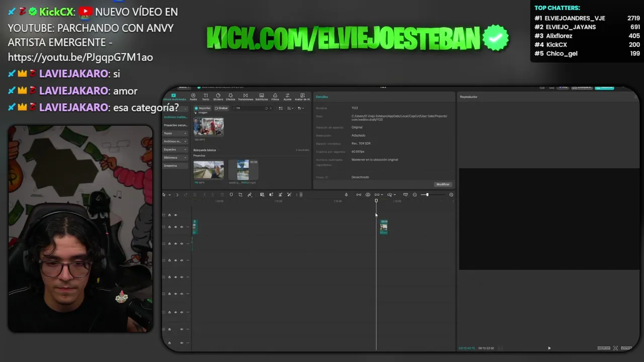Expand the Espacios sidebar section
This screenshot has width=644, height=362.
176,149
